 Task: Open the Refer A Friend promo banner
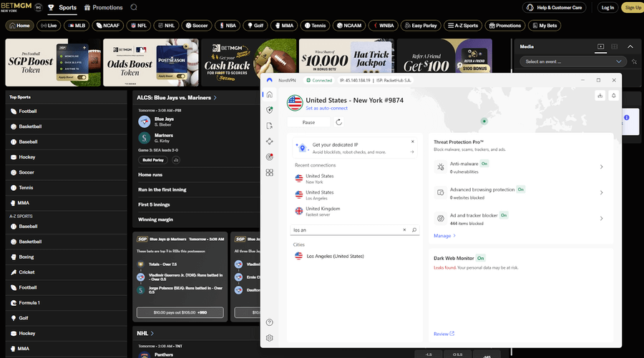[x=444, y=56]
